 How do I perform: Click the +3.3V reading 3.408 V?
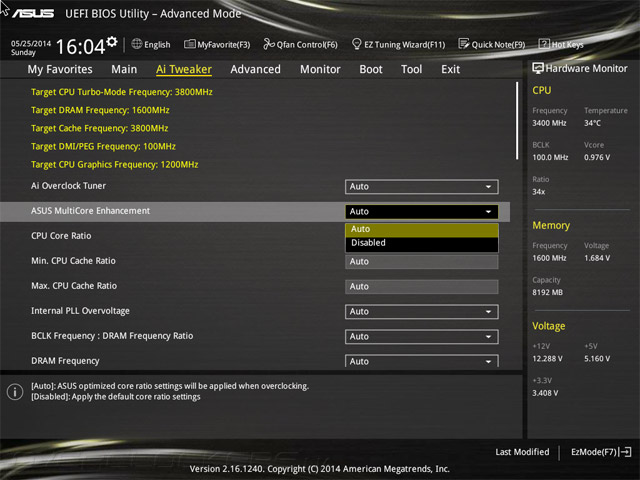click(x=545, y=393)
